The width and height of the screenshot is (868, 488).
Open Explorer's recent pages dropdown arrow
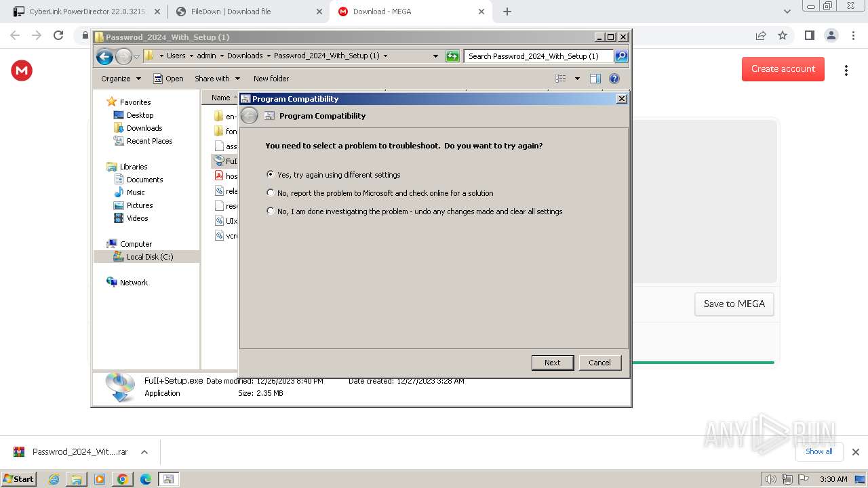point(136,56)
